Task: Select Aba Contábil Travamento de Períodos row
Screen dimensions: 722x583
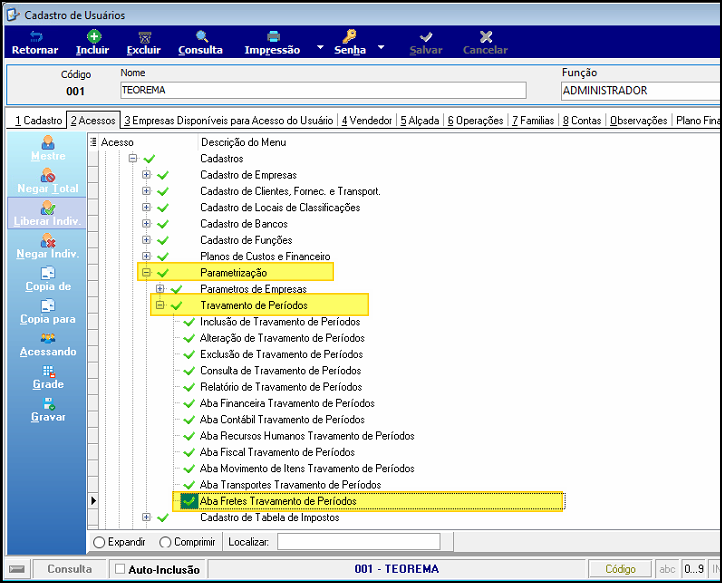Action: pyautogui.click(x=282, y=420)
